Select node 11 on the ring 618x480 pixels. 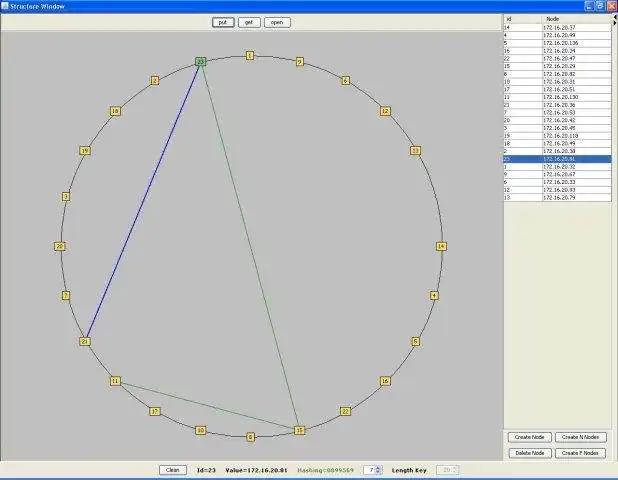[115, 381]
